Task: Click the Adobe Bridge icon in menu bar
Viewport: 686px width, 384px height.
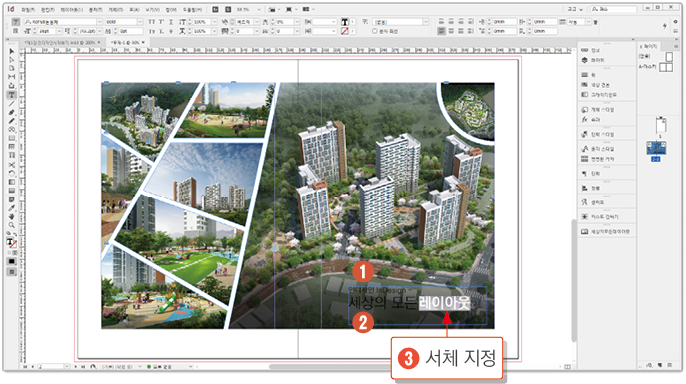Action: pos(216,9)
